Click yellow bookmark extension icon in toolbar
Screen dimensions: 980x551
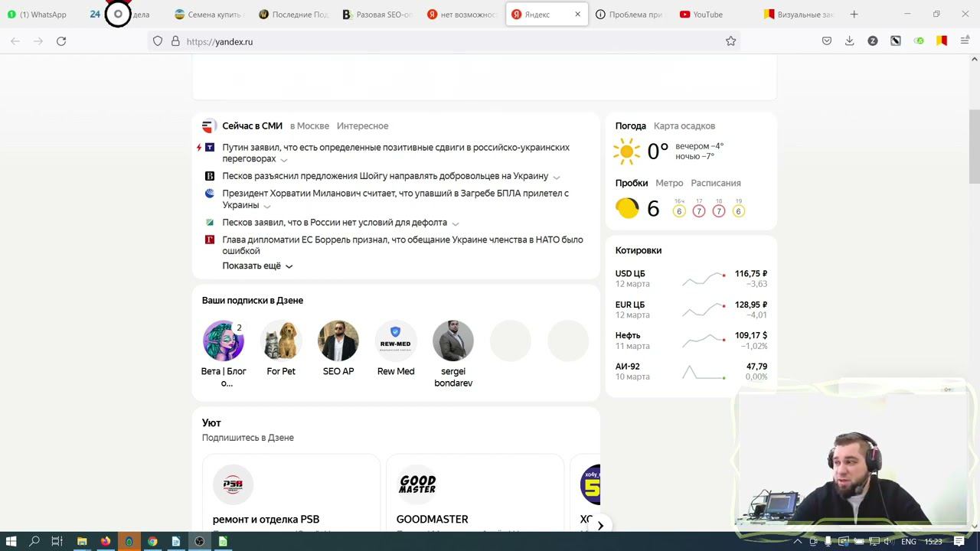pos(942,41)
